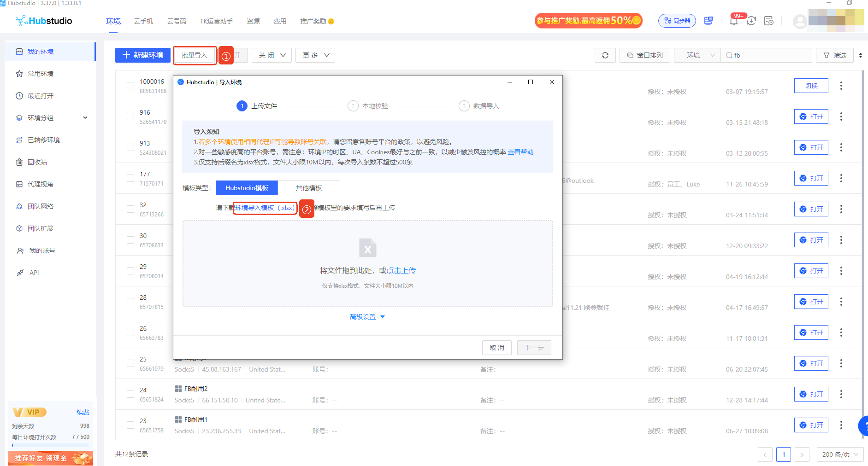Click the xlsx file upload icon
This screenshot has width=868, height=466.
368,248
